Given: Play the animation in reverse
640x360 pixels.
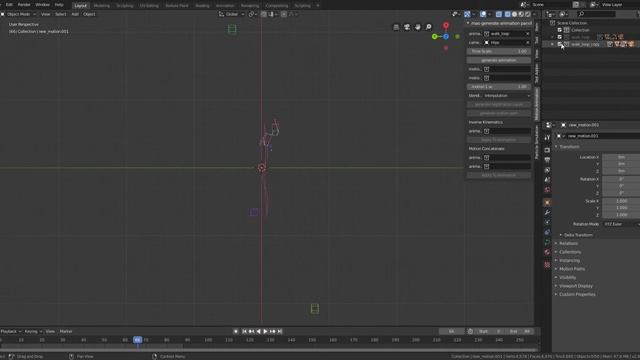Looking at the screenshot, I should [258, 331].
